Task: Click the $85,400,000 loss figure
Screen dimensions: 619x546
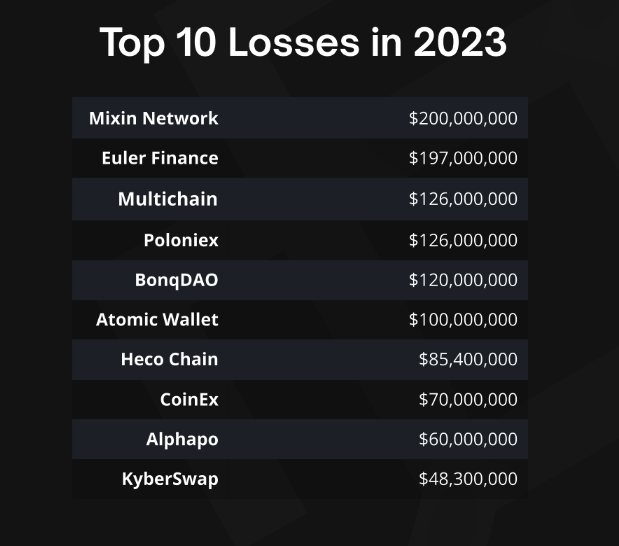Action: tap(468, 359)
